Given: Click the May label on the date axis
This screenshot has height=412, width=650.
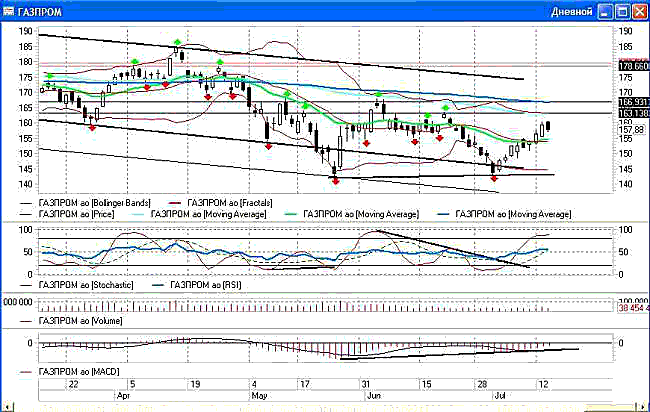Looking at the screenshot, I should pyautogui.click(x=259, y=395).
